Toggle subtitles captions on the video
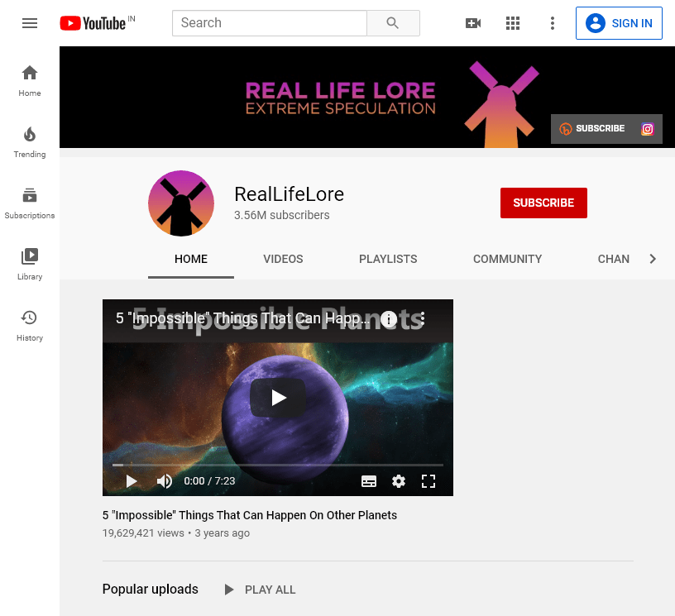Screen dimensions: 675x616 [x=369, y=481]
